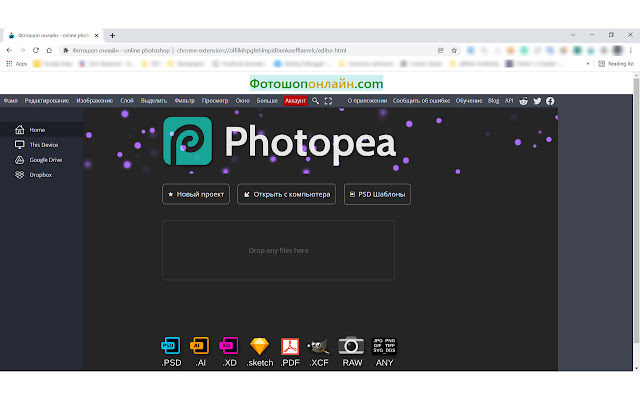Select Home in the sidebar
Image resolution: width=640 pixels, height=400 pixels.
coord(42,130)
